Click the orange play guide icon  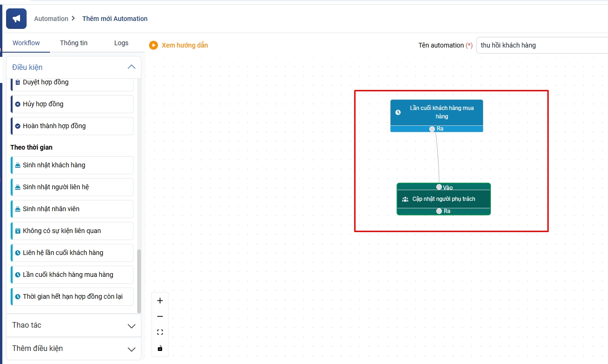click(x=154, y=45)
